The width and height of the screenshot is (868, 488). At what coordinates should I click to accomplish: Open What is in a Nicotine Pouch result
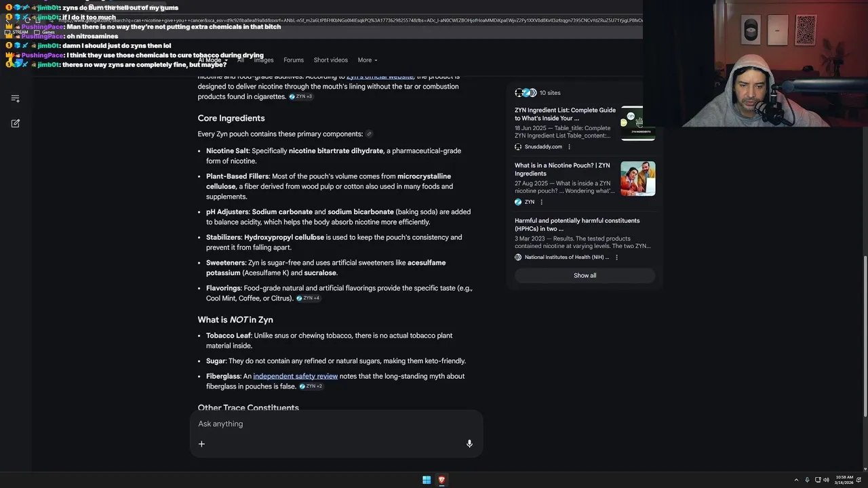pos(562,169)
